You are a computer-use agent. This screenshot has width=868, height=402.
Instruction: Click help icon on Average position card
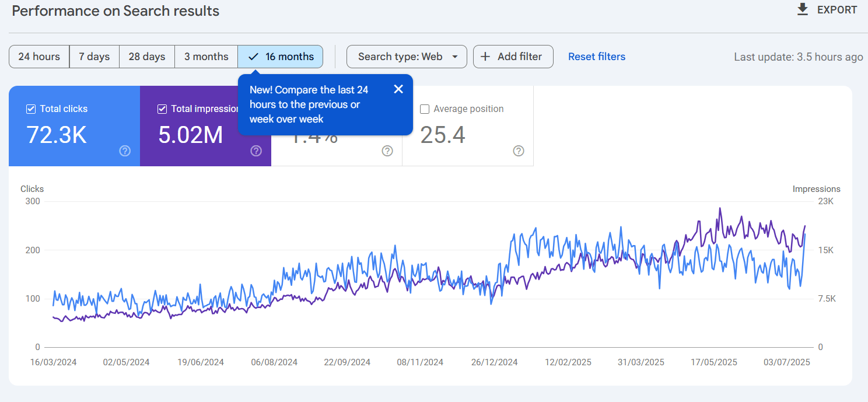[x=519, y=151]
